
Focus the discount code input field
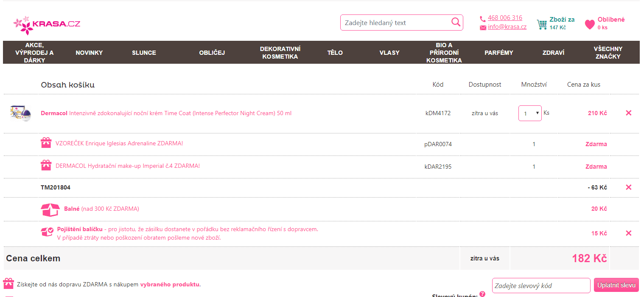click(541, 286)
